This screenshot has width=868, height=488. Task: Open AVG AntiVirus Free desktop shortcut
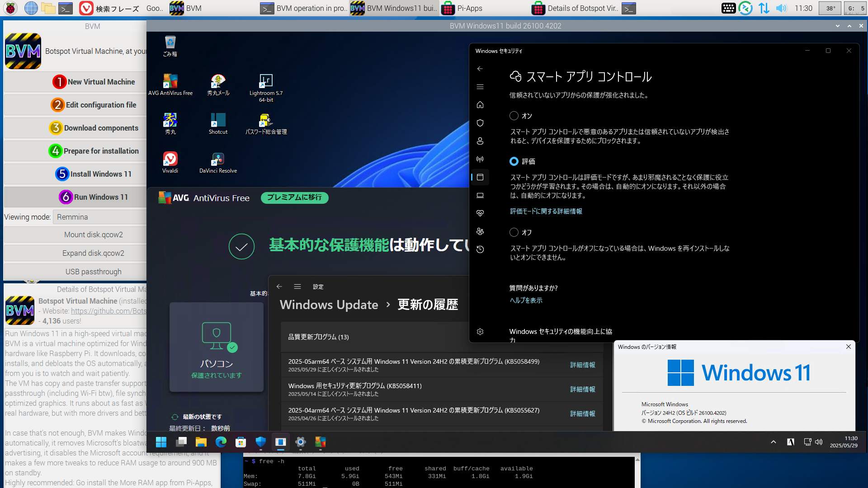[x=170, y=84]
